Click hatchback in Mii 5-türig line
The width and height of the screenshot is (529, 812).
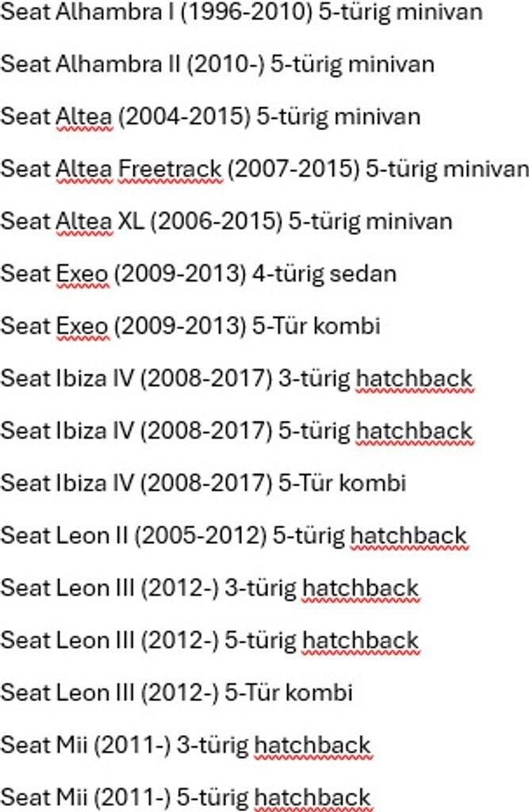pos(312,798)
